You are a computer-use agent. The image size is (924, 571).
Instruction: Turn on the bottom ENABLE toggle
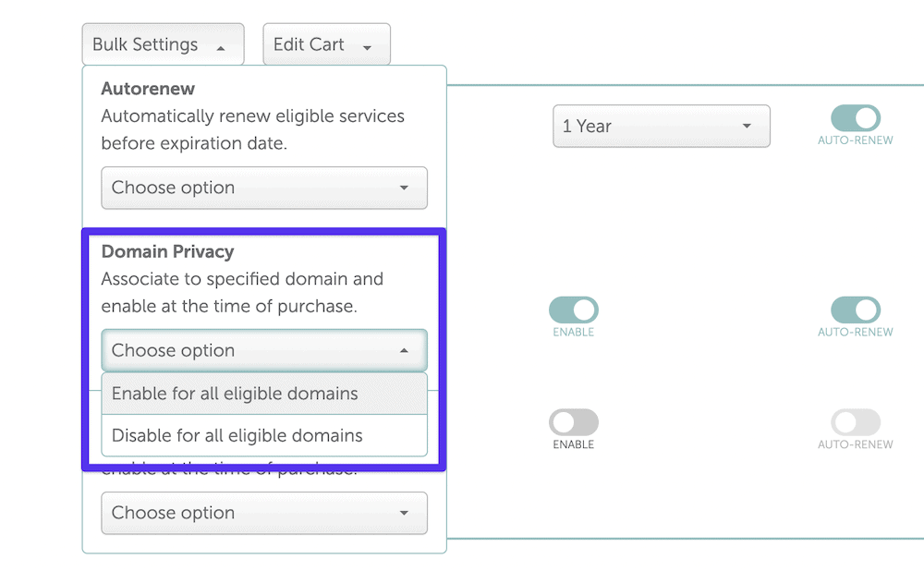pos(573,426)
